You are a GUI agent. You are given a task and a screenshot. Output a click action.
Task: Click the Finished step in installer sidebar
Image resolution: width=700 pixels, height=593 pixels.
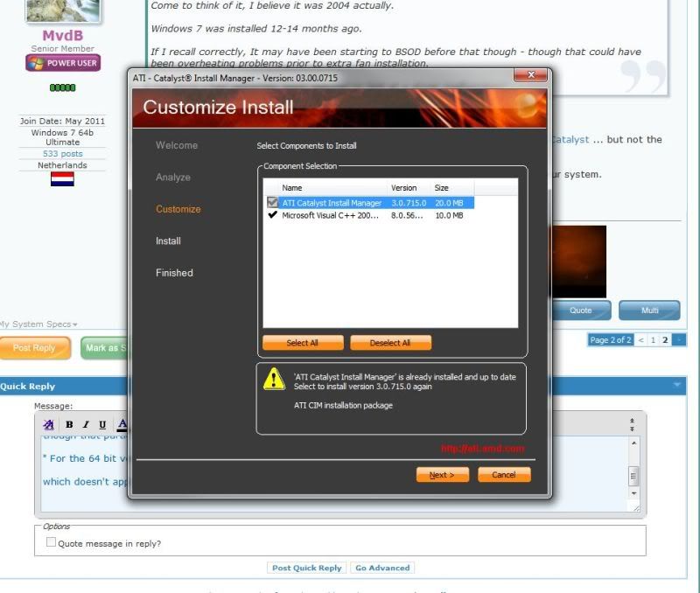pos(174,273)
